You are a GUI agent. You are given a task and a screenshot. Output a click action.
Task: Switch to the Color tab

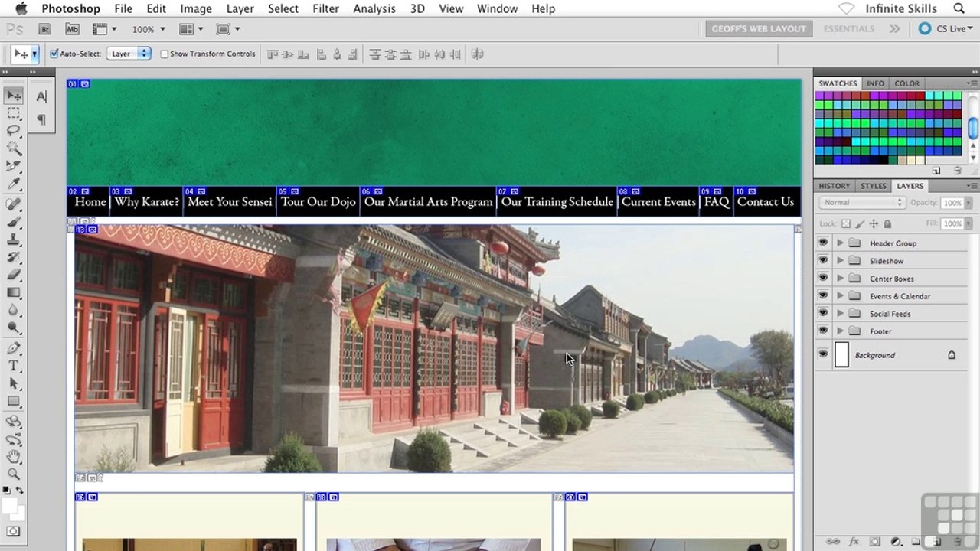[x=906, y=83]
